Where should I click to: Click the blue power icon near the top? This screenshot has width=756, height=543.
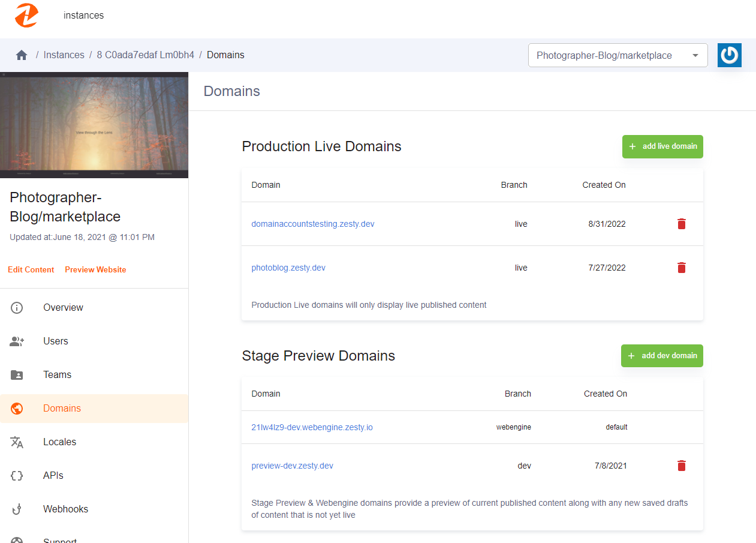click(x=729, y=55)
